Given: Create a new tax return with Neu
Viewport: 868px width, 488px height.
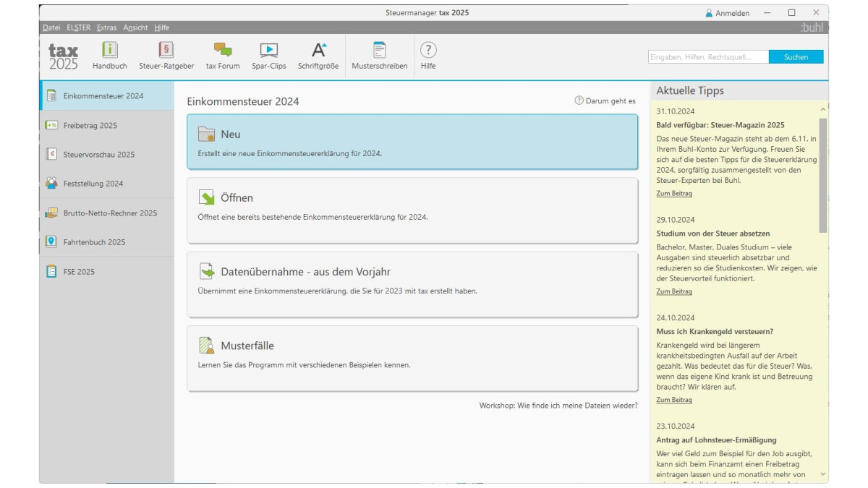Looking at the screenshot, I should pyautogui.click(x=412, y=142).
